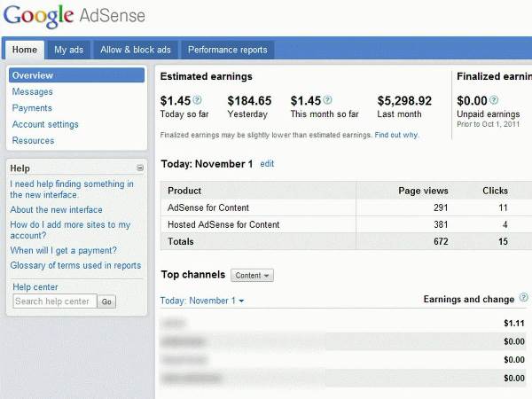
Task: Click help icon beside This month so far
Action: tap(328, 100)
